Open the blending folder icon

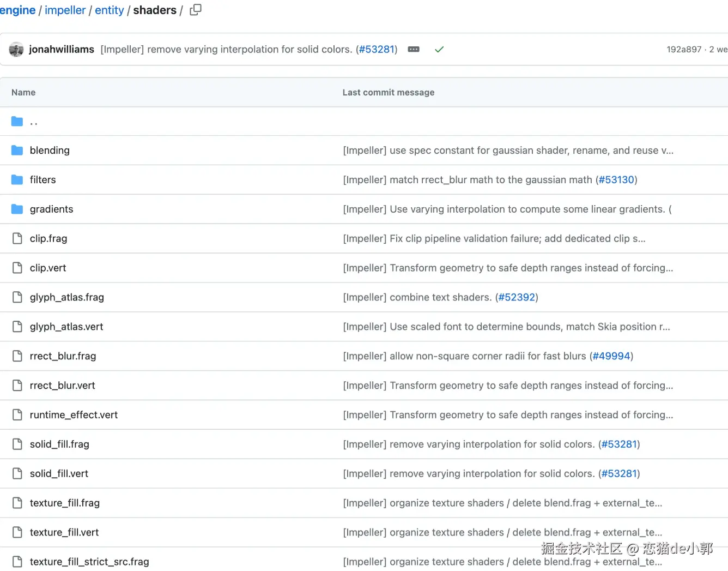(x=17, y=151)
